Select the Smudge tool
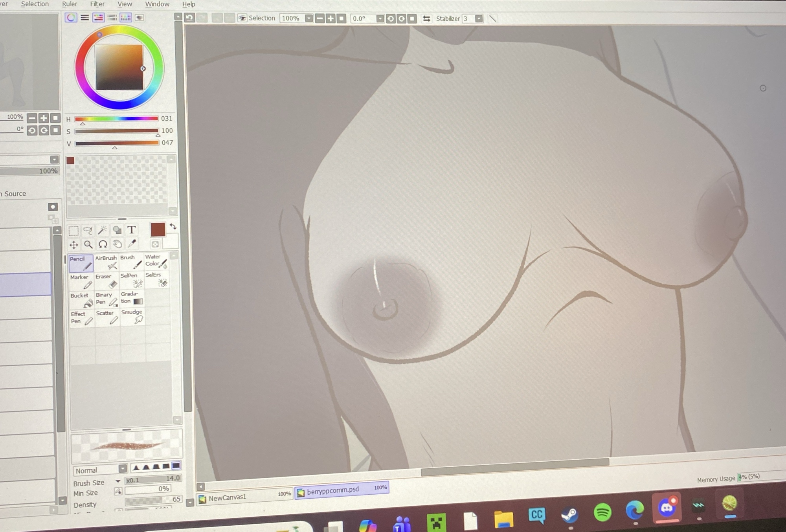The image size is (786, 532). tap(132, 316)
